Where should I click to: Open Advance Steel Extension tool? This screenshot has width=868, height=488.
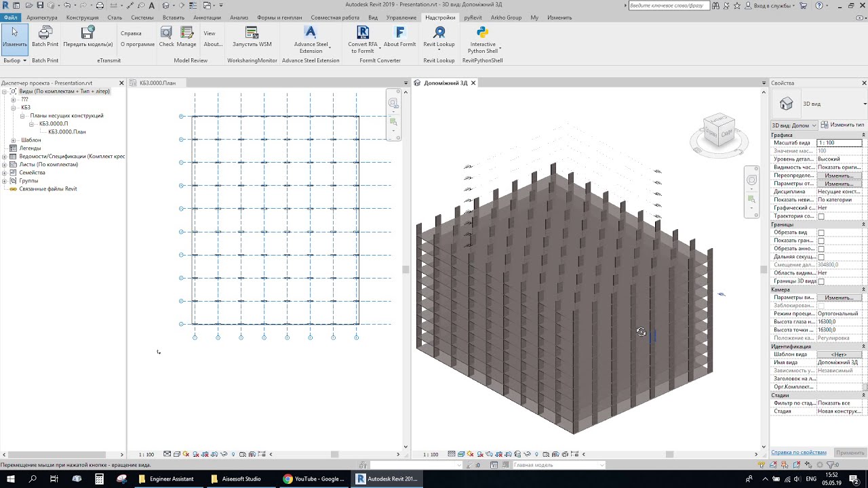coord(311,39)
